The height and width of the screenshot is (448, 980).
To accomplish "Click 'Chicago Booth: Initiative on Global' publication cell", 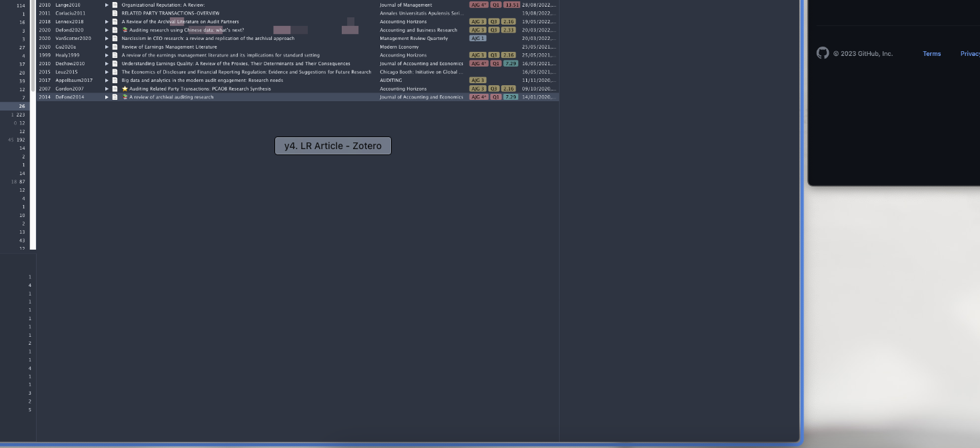I will pyautogui.click(x=421, y=71).
